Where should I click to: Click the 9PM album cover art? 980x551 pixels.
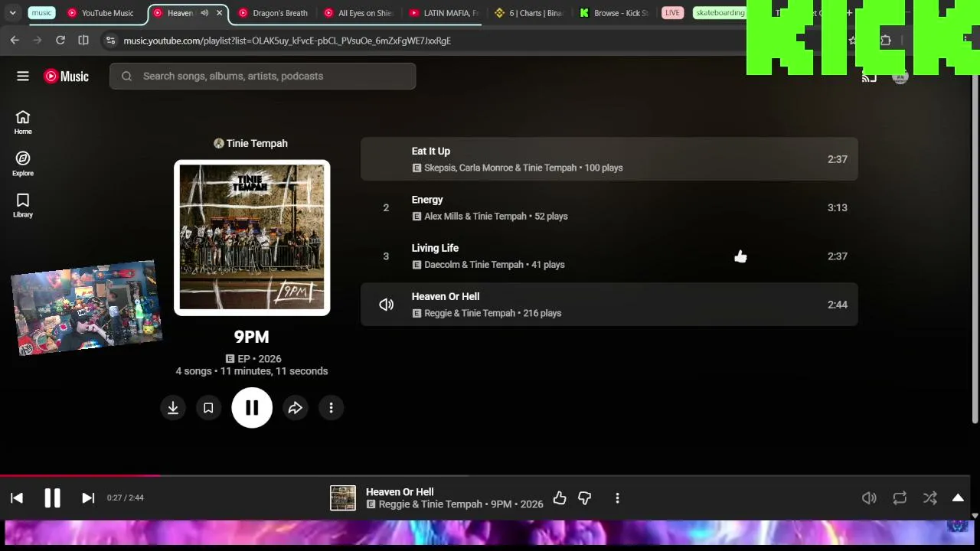pos(252,237)
